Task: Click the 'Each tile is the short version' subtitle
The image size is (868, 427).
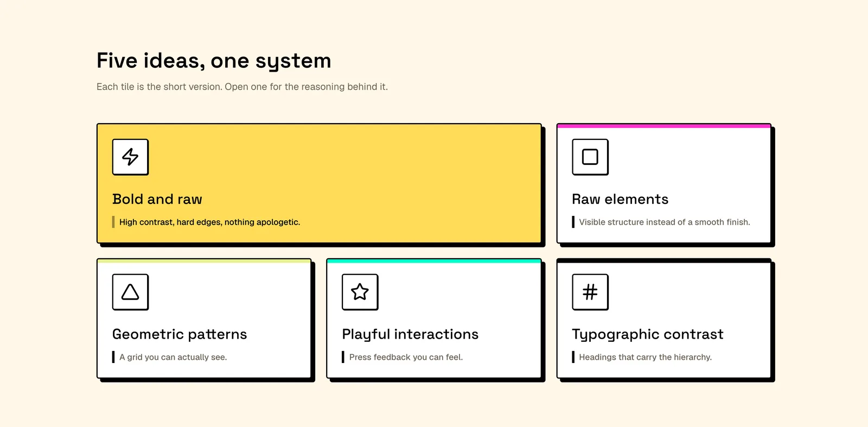Action: click(x=242, y=87)
